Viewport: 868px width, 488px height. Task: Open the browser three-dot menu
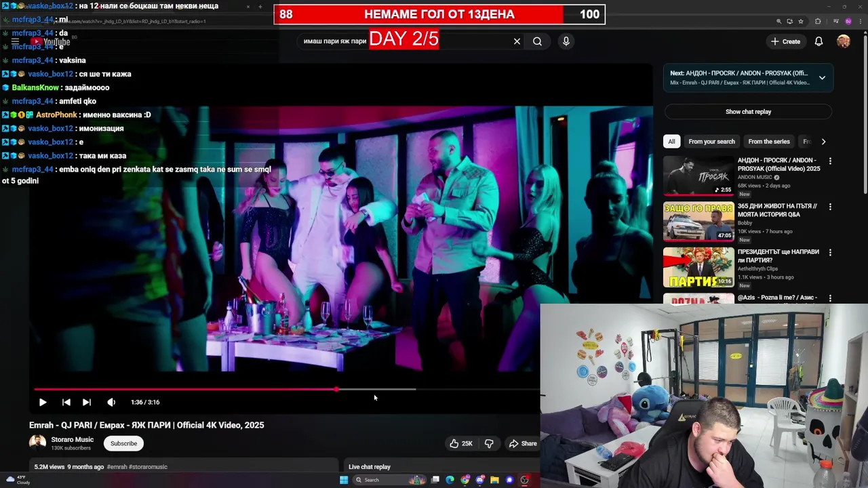[861, 22]
